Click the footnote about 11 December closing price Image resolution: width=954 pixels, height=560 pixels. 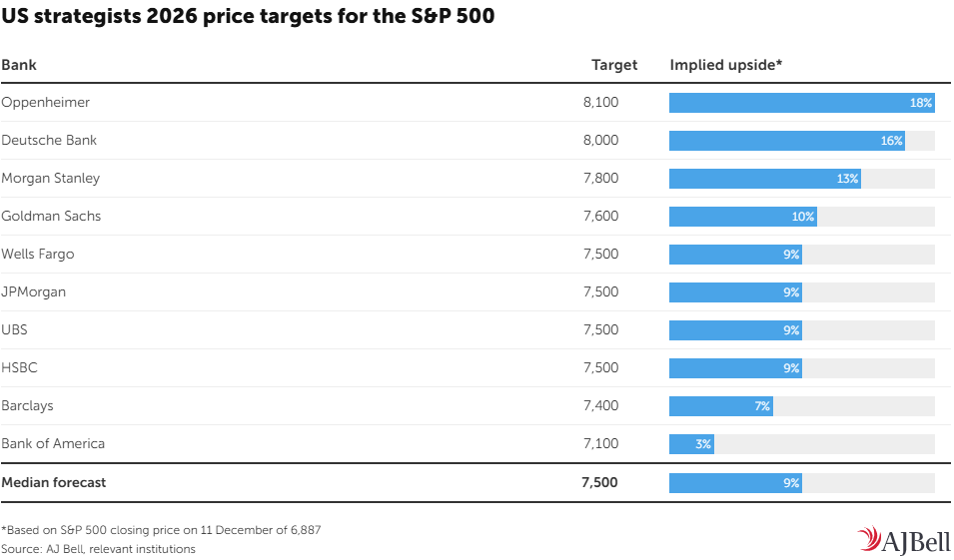161,530
